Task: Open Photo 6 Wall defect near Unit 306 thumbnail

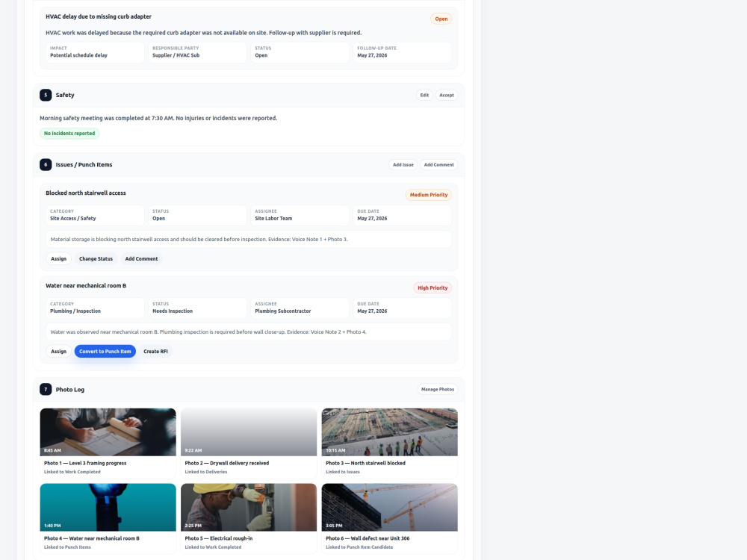Action: (x=390, y=507)
